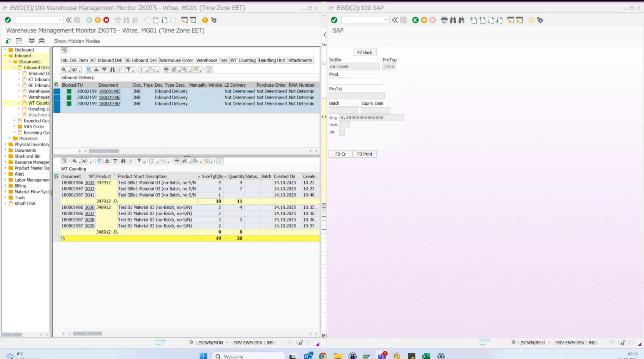Select the Information (i) icon in the grid toolbar

coord(209,70)
